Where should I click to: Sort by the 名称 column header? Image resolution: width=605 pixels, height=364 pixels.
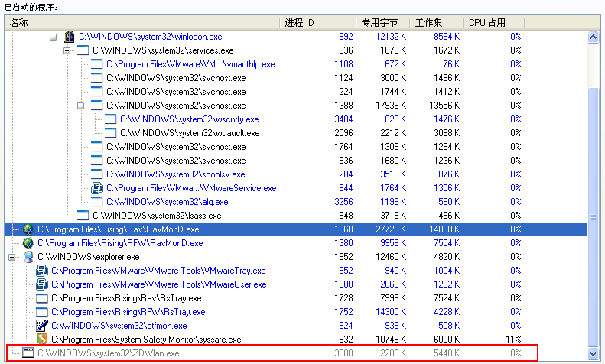coord(142,23)
